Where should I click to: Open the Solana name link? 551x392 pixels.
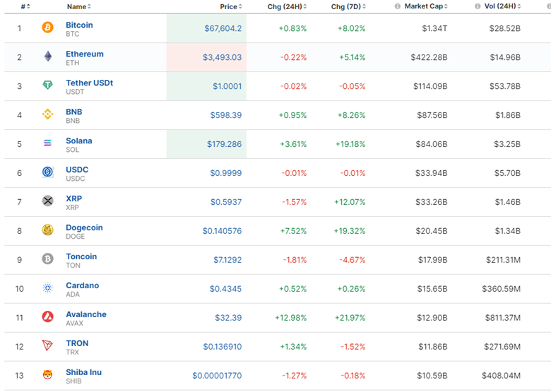[79, 141]
